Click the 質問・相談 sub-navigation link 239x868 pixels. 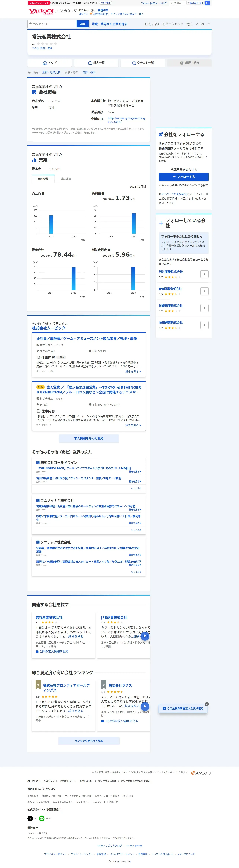(x=89, y=72)
